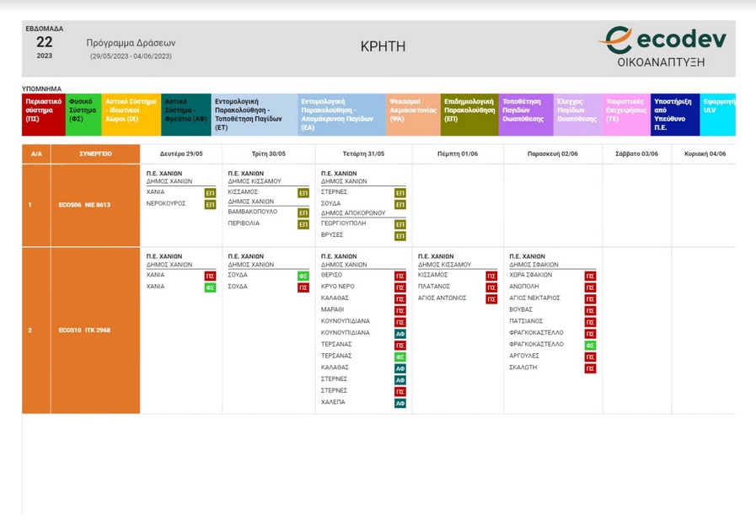This screenshot has width=756, height=532.
Task: Click the ΑΦ badge next to ΧΑΛΕΠΑ
Action: pos(400,404)
